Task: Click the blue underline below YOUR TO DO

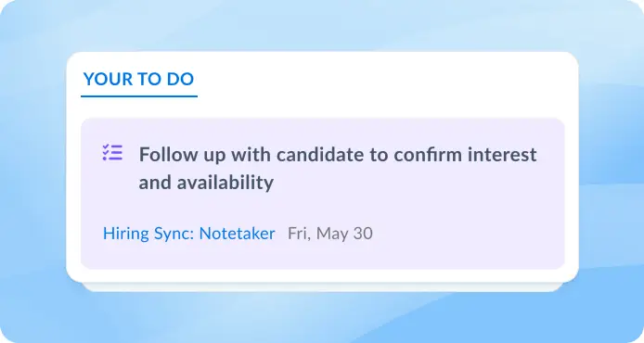Action: click(x=139, y=96)
